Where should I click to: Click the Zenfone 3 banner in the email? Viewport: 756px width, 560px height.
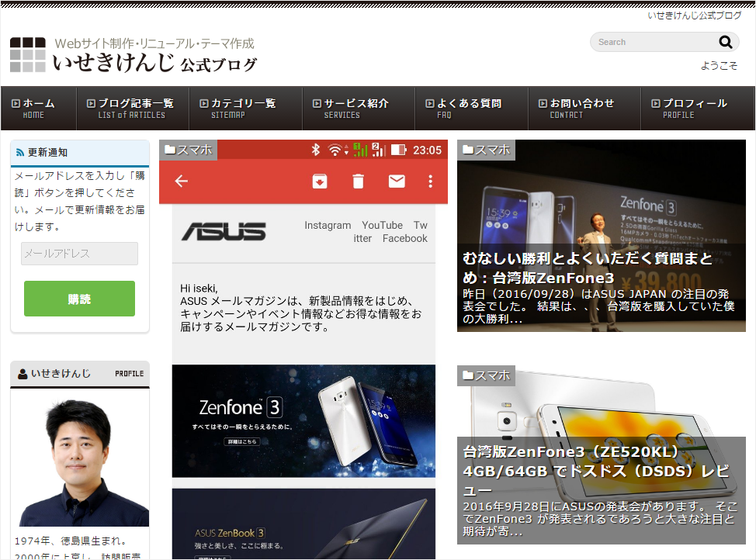303,421
